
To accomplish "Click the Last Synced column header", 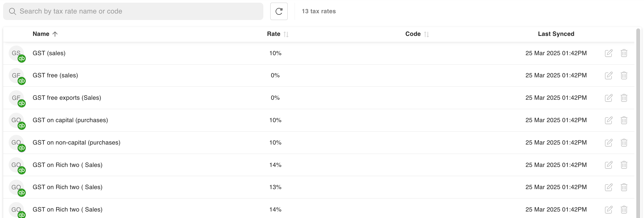I will tap(556, 34).
